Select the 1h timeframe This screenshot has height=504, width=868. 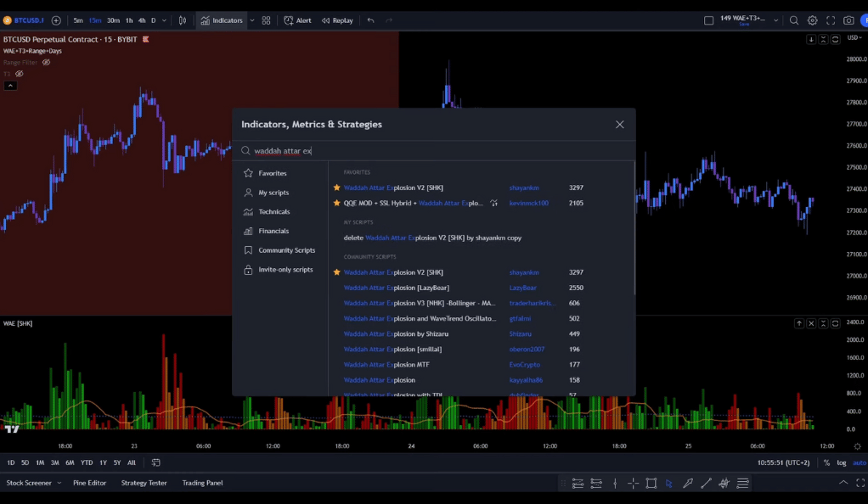point(129,20)
